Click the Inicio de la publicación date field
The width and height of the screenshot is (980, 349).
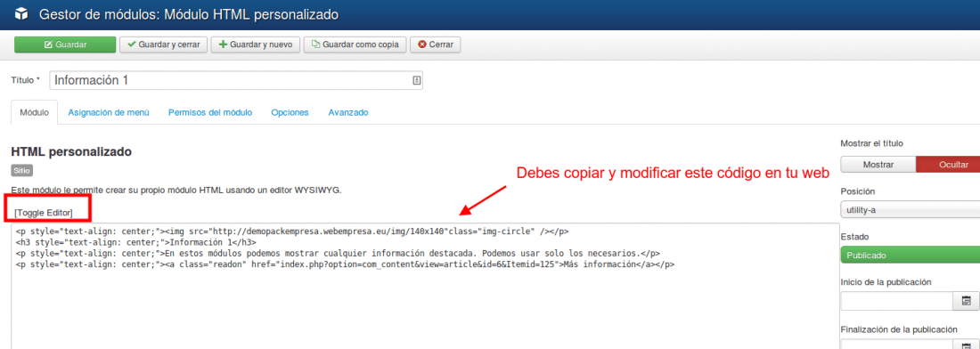coord(897,301)
